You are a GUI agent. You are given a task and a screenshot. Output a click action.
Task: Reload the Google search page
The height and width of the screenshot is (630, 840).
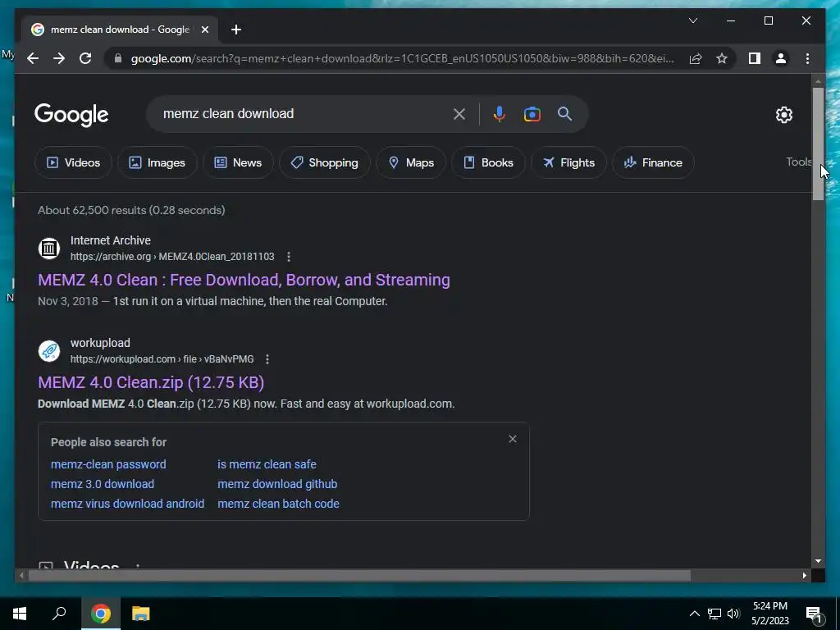(85, 58)
